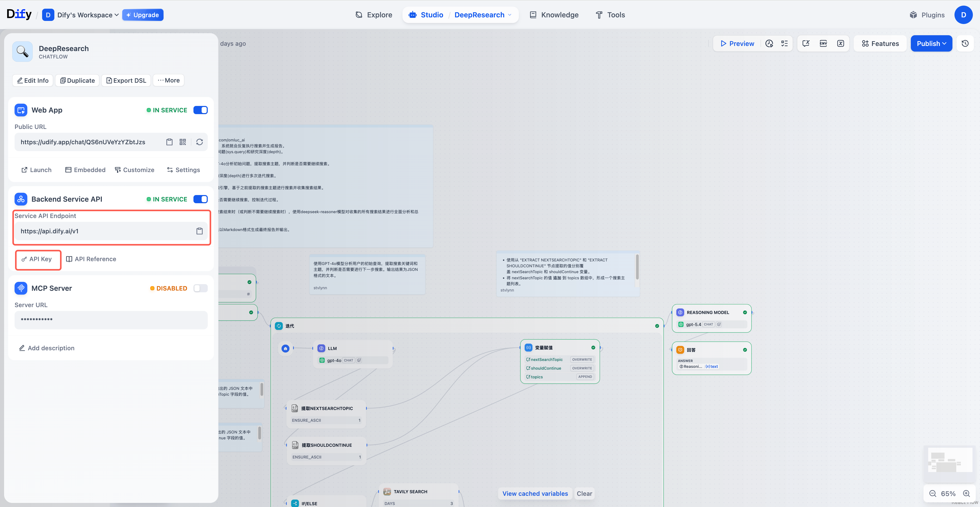Select the 回答 answer node icon
The width and height of the screenshot is (980, 507).
point(680,350)
